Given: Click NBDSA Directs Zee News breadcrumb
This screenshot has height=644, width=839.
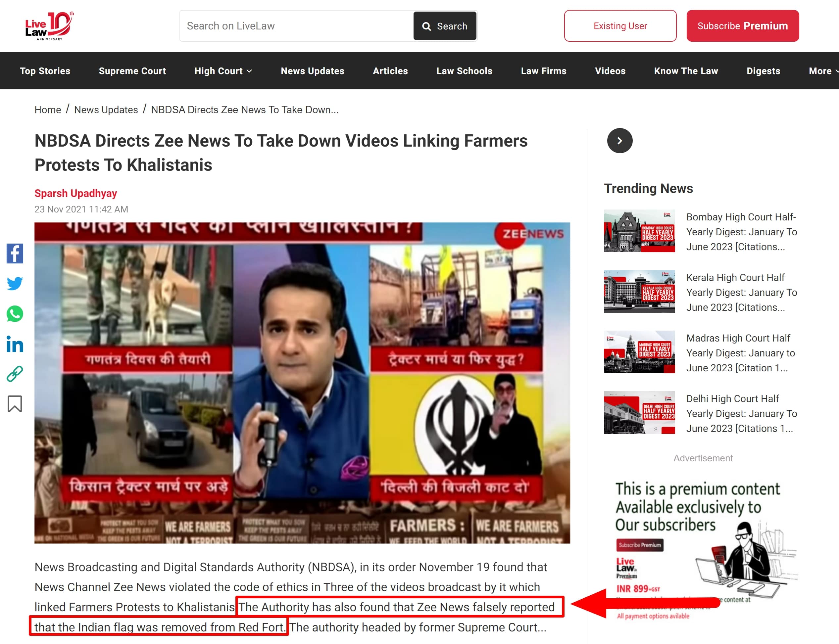Looking at the screenshot, I should 245,110.
